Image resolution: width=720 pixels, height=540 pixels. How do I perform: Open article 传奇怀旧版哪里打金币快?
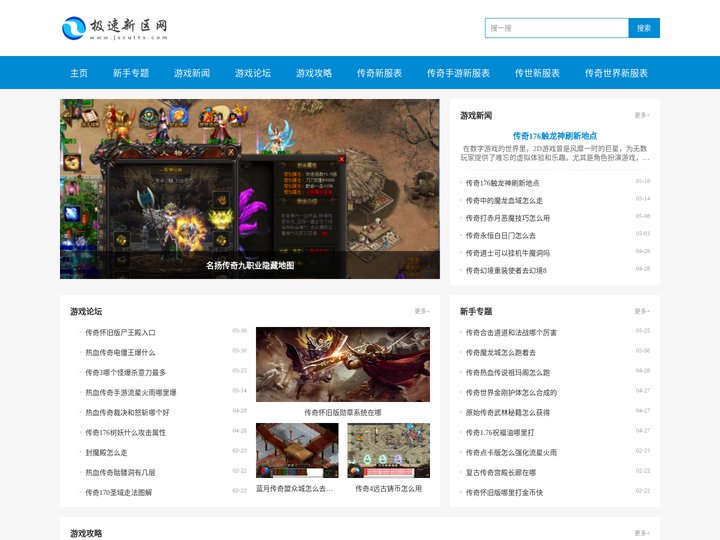pyautogui.click(x=504, y=492)
